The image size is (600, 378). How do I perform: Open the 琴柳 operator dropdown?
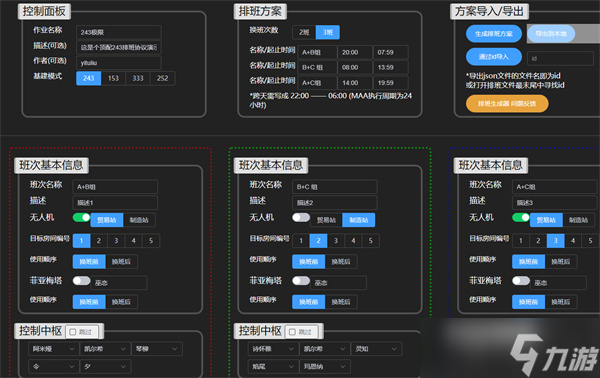click(x=157, y=349)
